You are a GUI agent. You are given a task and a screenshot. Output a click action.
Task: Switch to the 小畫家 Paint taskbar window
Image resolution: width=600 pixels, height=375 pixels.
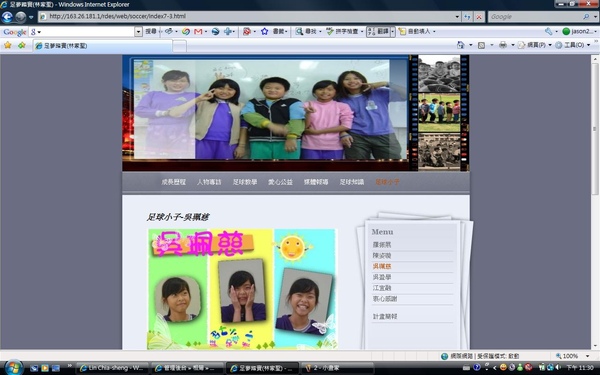click(x=338, y=368)
